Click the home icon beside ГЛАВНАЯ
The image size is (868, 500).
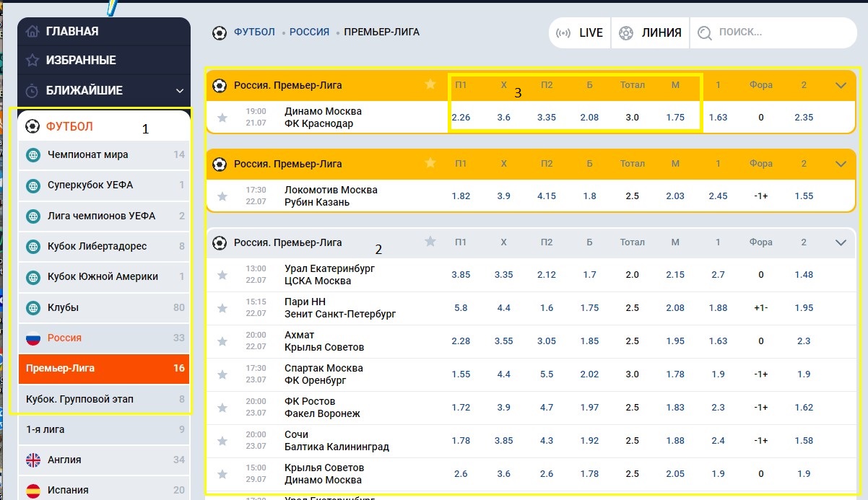32,31
